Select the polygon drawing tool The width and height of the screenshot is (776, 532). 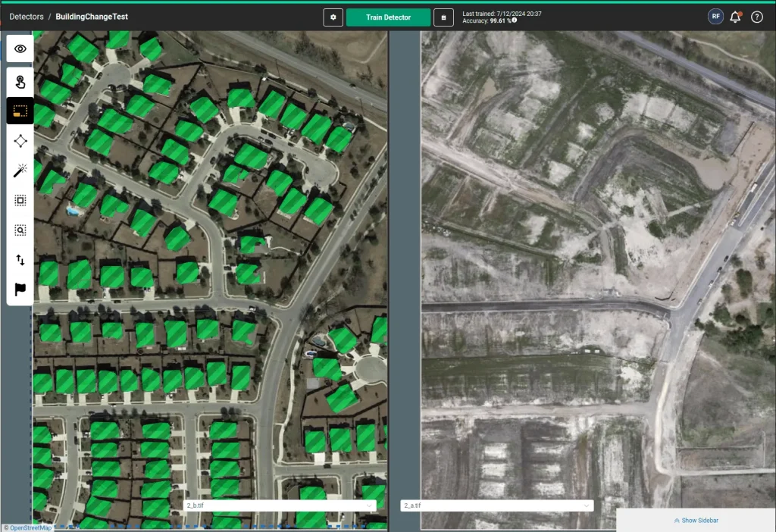(20, 141)
